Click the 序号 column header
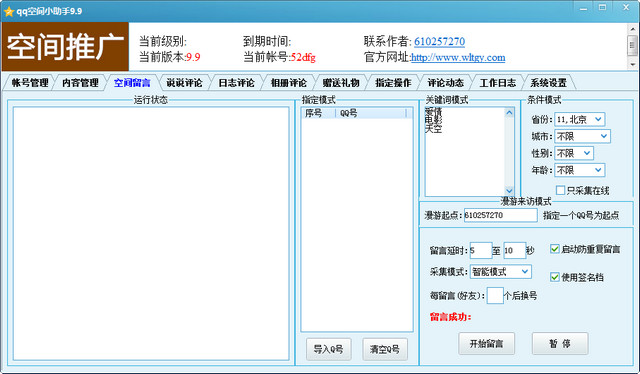Viewport: 640px width, 374px height. click(318, 113)
